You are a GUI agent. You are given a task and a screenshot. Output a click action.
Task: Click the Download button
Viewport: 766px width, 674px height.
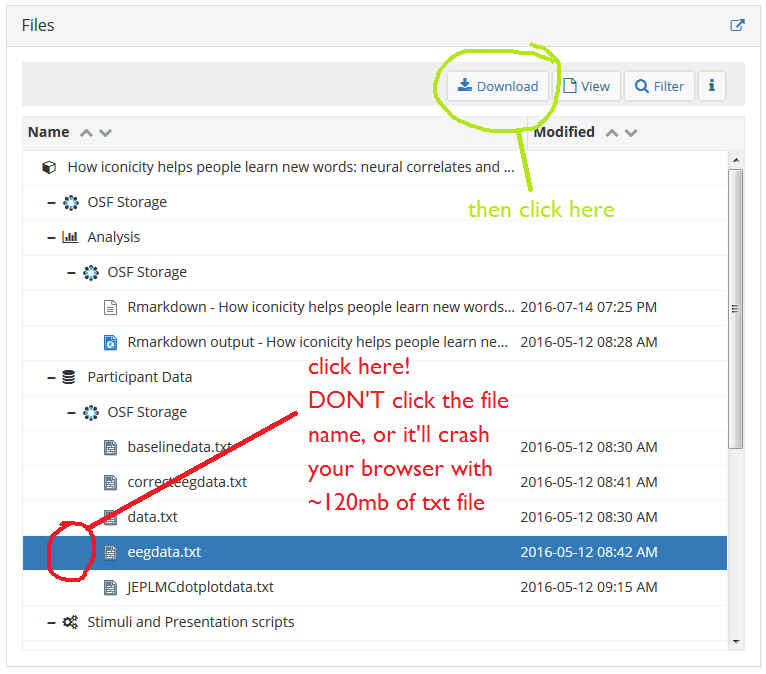498,86
